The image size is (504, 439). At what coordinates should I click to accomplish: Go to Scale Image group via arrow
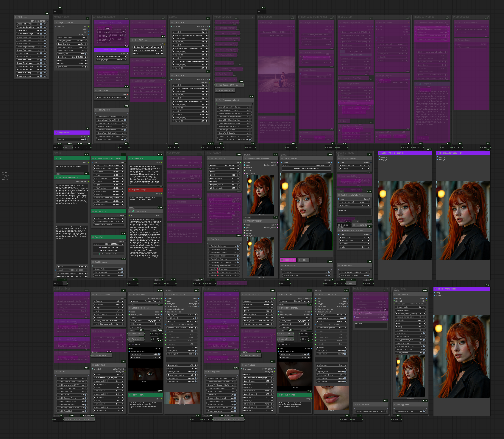click(x=45, y=73)
